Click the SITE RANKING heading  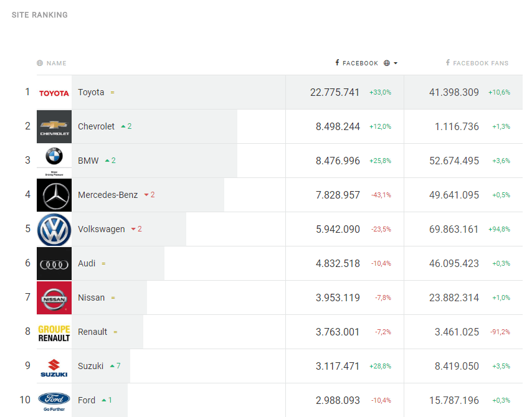[40, 15]
